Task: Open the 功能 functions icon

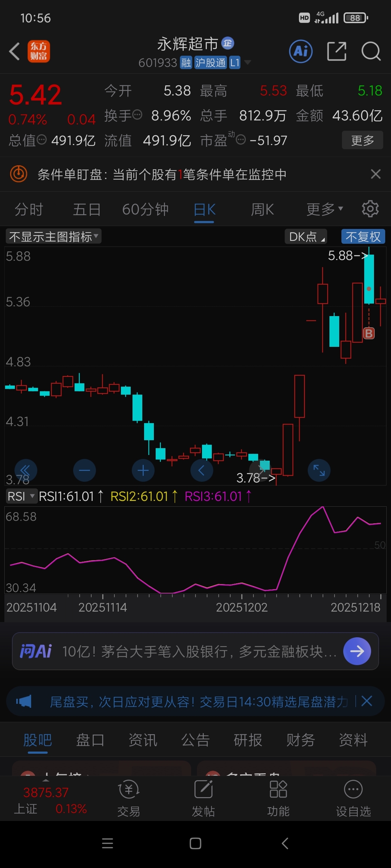Action: coord(278,799)
